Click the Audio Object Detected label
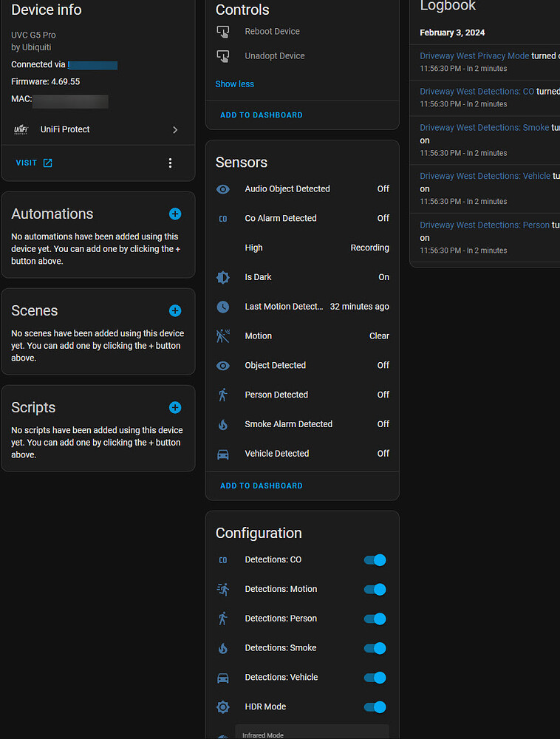560x739 pixels. tap(287, 189)
